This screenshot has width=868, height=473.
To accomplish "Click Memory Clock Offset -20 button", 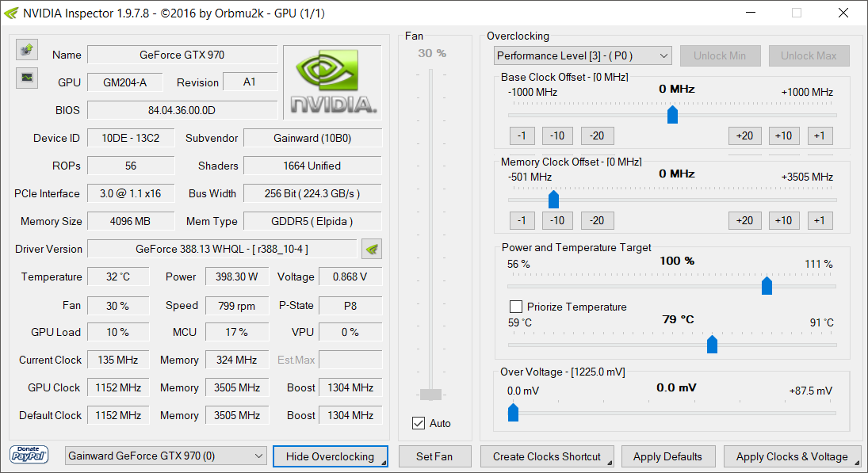I will (x=597, y=220).
